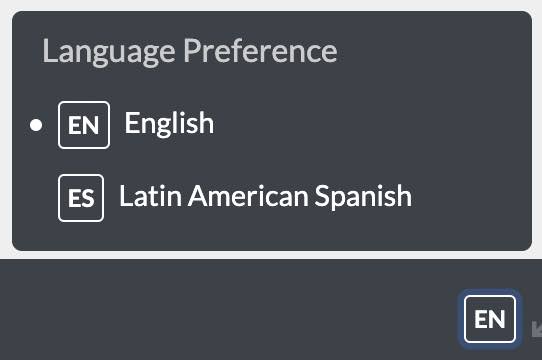Viewport: 542px width, 360px height.
Task: Open the EN language selector in the bottom bar
Action: point(489,319)
